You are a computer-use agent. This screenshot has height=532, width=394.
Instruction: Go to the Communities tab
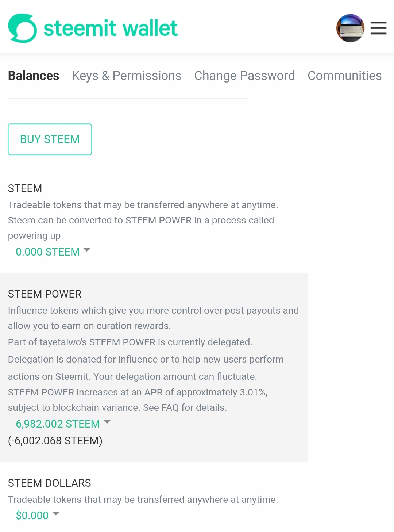(345, 76)
